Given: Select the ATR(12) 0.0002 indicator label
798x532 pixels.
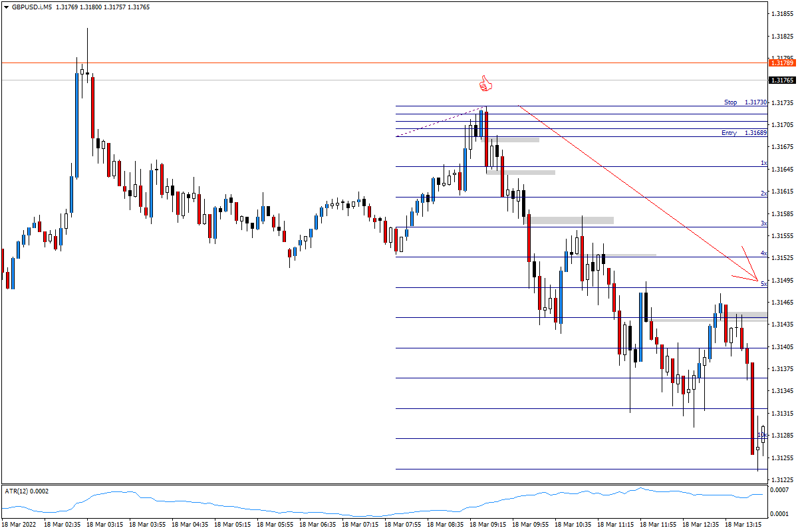Looking at the screenshot, I should [27, 491].
